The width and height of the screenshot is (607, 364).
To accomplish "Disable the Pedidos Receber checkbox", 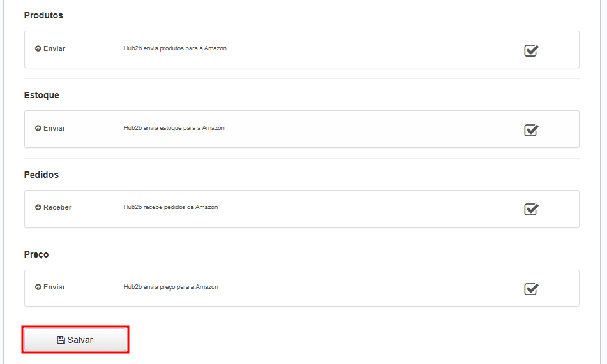I will (531, 209).
